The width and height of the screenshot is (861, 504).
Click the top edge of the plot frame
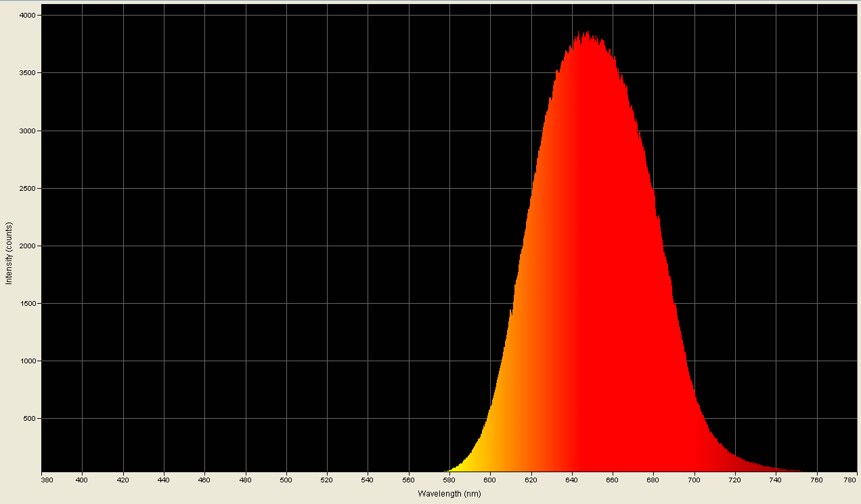pyautogui.click(x=406, y=5)
